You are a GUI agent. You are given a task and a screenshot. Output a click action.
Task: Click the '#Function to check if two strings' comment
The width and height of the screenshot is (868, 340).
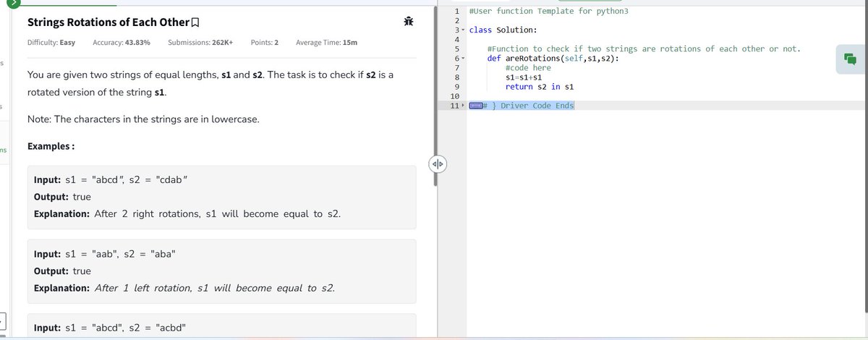tap(644, 49)
